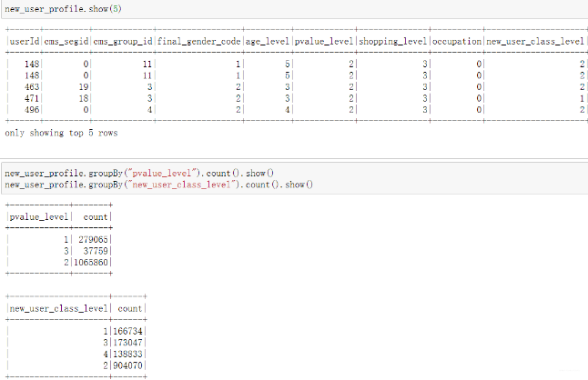Click the count value 279065

(x=93, y=239)
